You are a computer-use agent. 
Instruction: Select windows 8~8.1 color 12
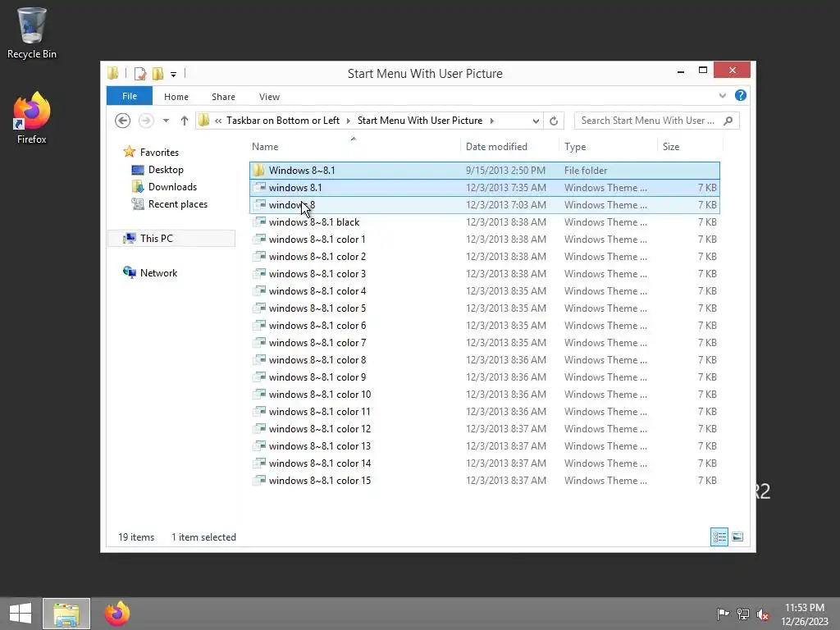[x=485, y=428]
